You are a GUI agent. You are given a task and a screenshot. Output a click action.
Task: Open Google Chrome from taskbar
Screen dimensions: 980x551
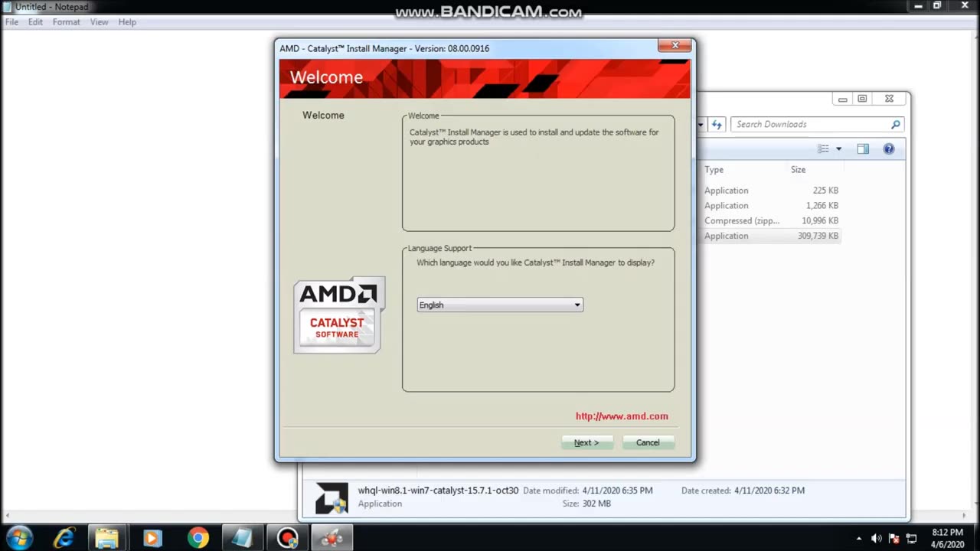click(x=198, y=538)
